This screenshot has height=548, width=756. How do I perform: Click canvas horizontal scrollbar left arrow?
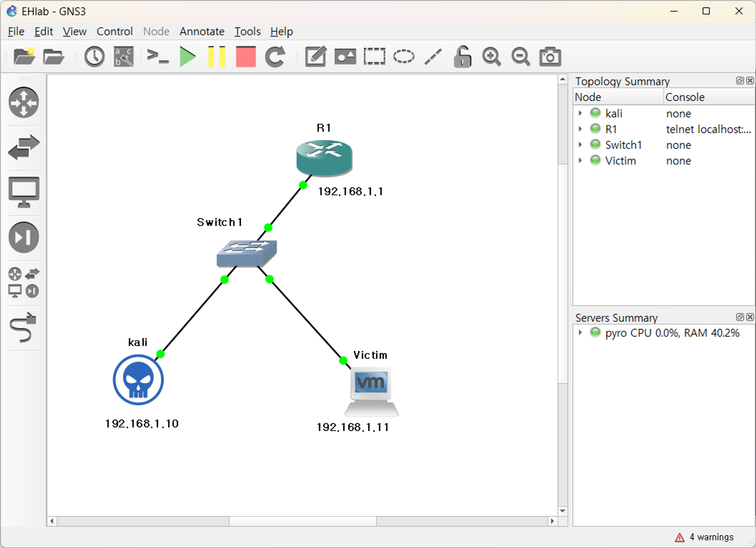click(x=52, y=521)
